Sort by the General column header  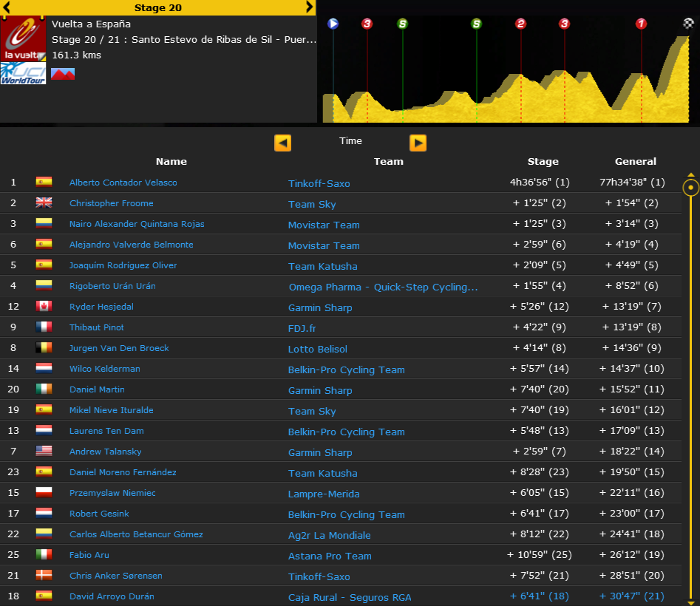click(635, 161)
